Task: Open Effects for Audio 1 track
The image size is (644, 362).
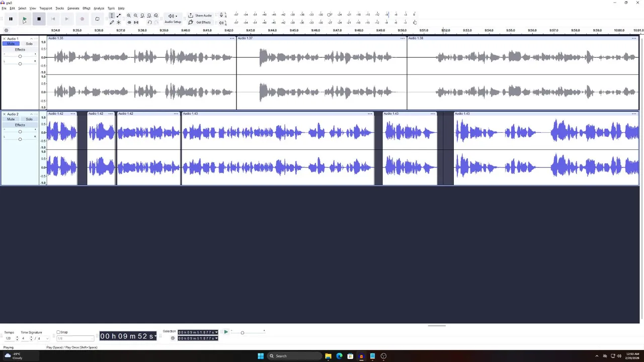Action: [20, 50]
